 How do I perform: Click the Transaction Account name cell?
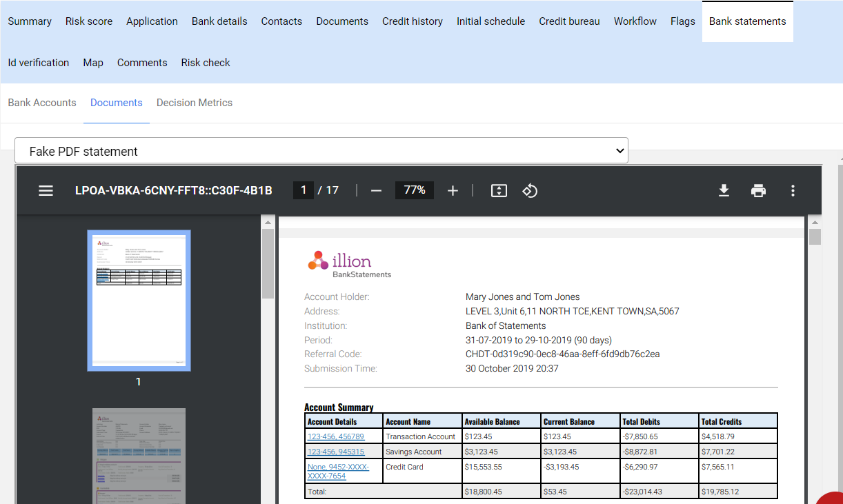(422, 436)
